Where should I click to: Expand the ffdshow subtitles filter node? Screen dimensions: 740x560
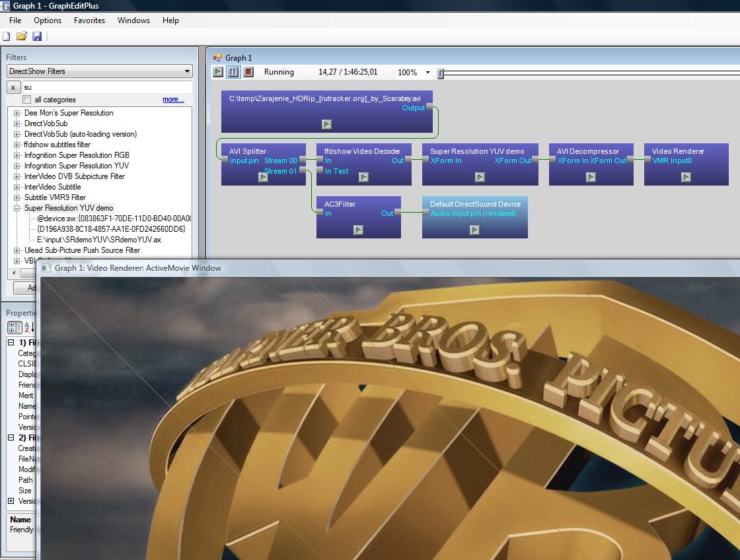coord(17,145)
